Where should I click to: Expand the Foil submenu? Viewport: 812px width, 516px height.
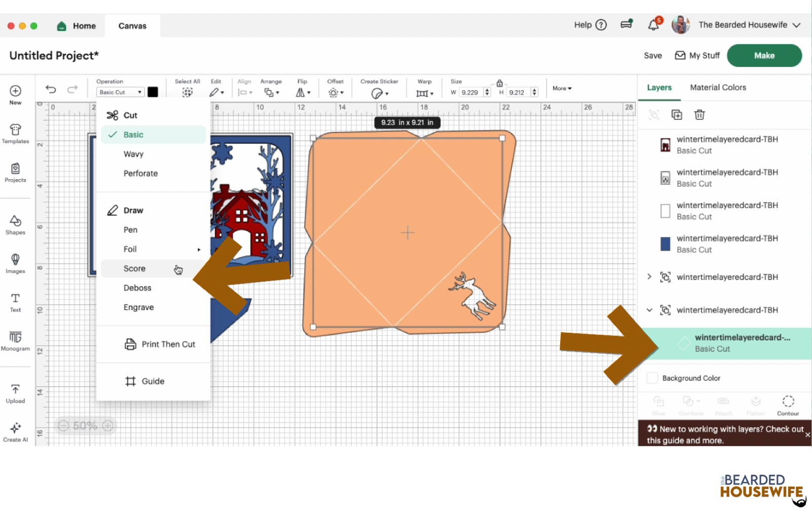(152, 249)
